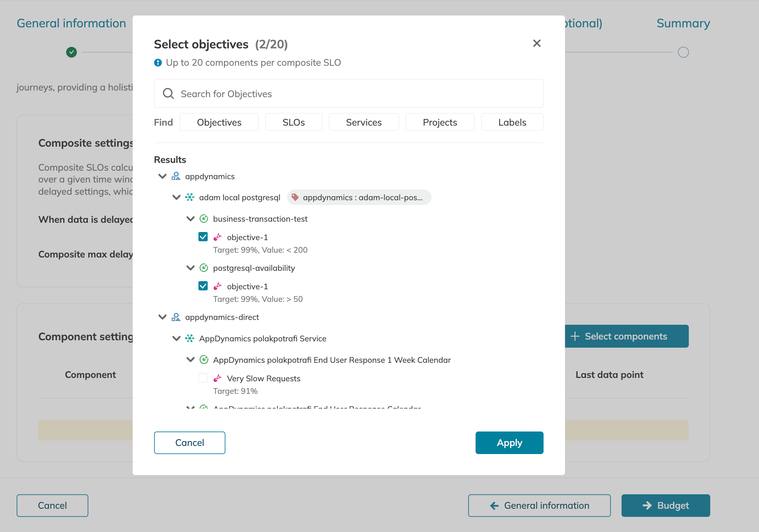Click the label tag icon in appdynamics chip
Screen dimensions: 759x532
tap(295, 197)
